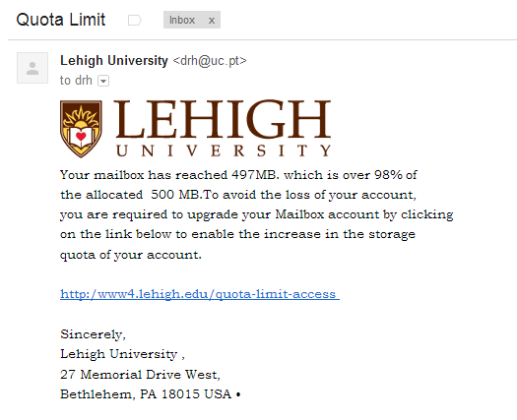Click the large LEHIGH wordmark

(x=223, y=119)
